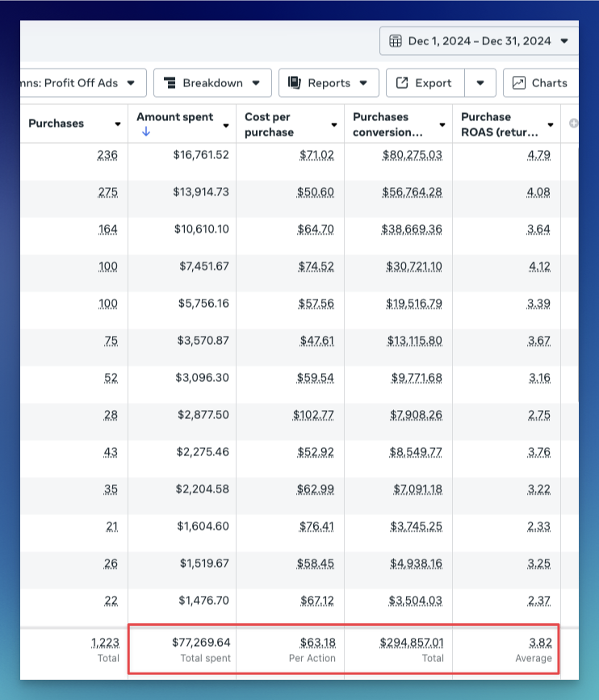Click conversion value $8,549.77
The width and height of the screenshot is (599, 700).
(416, 452)
